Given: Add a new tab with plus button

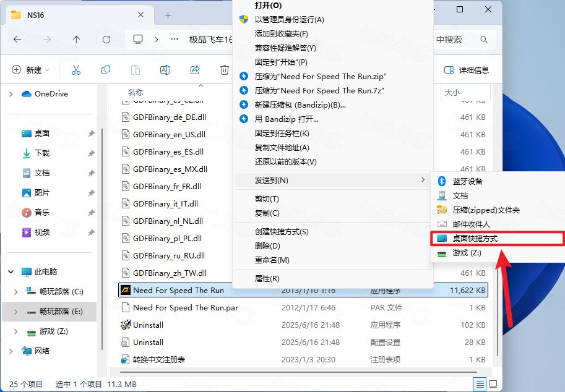Looking at the screenshot, I should (168, 15).
